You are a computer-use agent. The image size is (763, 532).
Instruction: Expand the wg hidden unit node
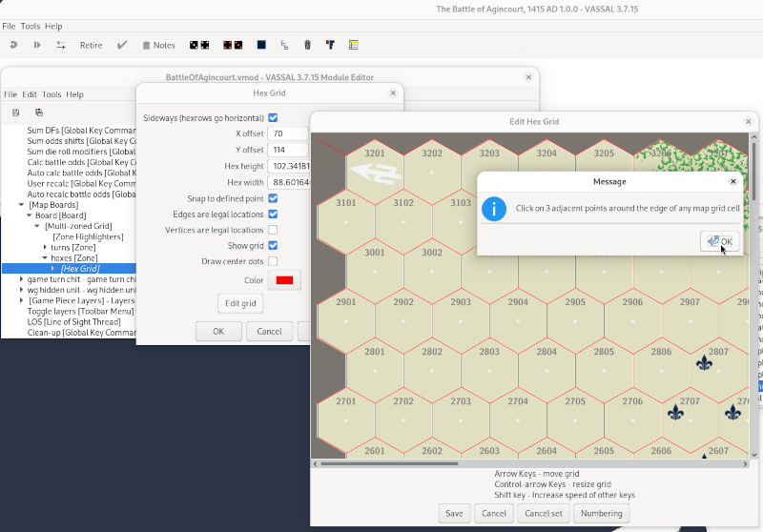tap(21, 290)
